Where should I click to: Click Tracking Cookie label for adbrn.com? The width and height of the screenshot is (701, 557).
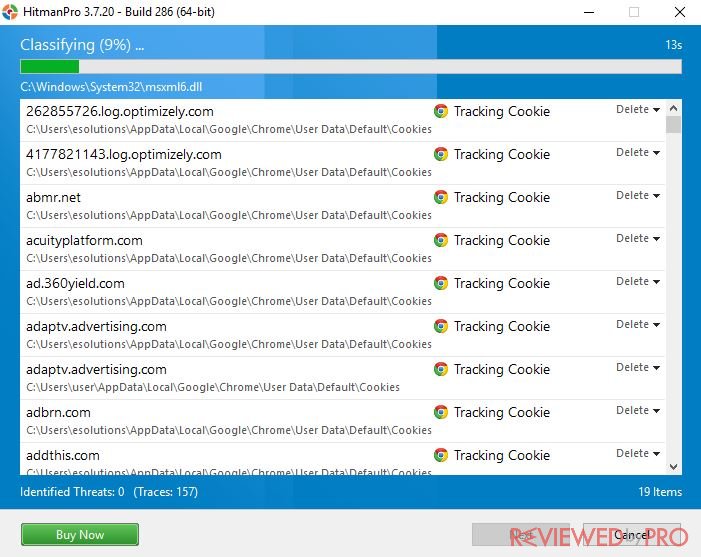[502, 412]
